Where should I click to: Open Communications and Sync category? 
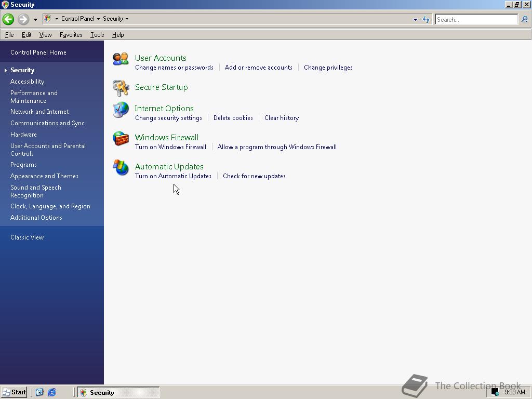click(x=47, y=123)
